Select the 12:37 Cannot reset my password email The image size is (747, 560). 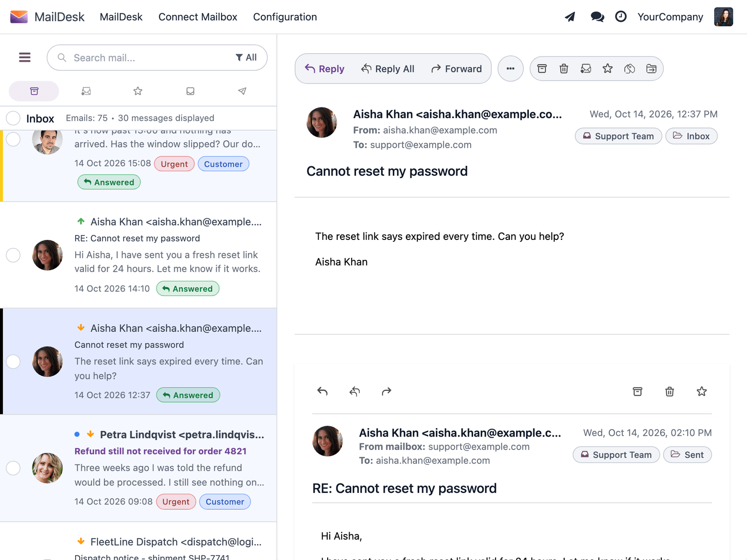point(13,361)
